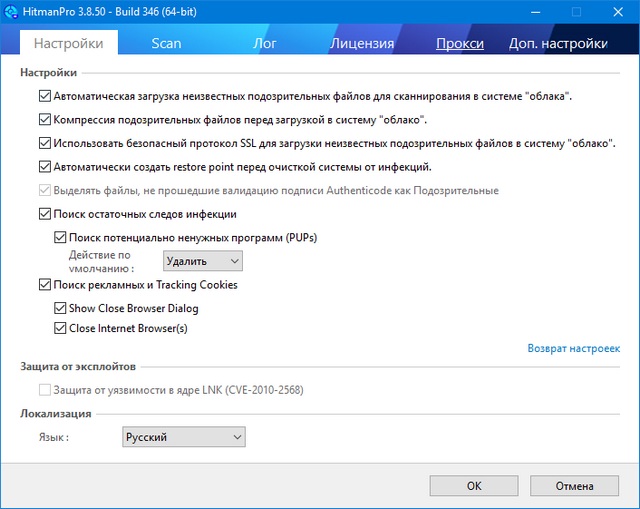Minimize the HitmanPro window
The width and height of the screenshot is (640, 509).
pyautogui.click(x=536, y=12)
